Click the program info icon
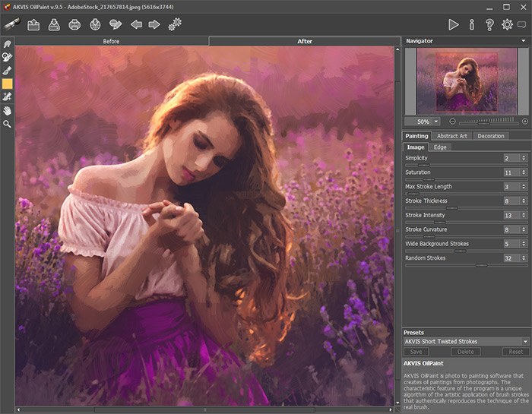Image resolution: width=532 pixels, height=414 pixels. [472, 24]
